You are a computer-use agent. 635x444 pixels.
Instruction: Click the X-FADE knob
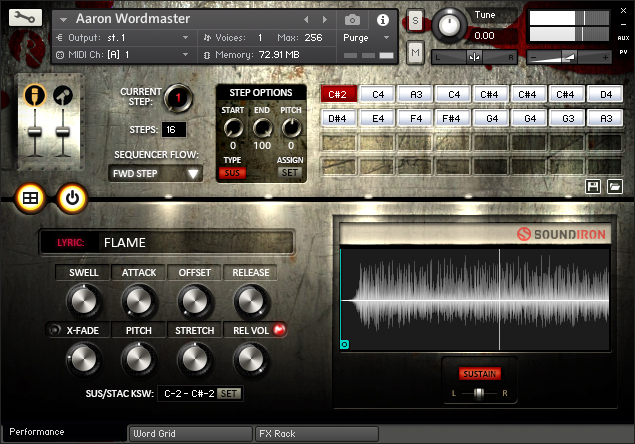(x=84, y=359)
